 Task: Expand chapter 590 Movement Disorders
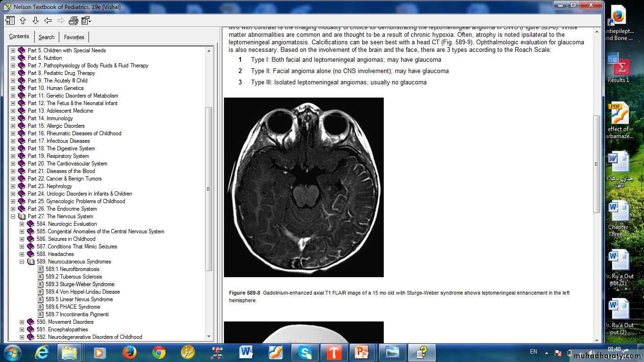(x=22, y=322)
